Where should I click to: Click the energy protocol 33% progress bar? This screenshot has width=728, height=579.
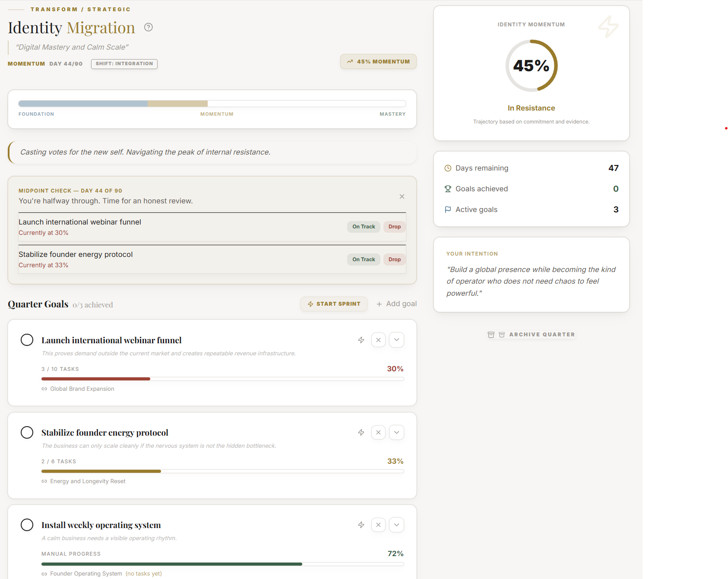pyautogui.click(x=223, y=471)
